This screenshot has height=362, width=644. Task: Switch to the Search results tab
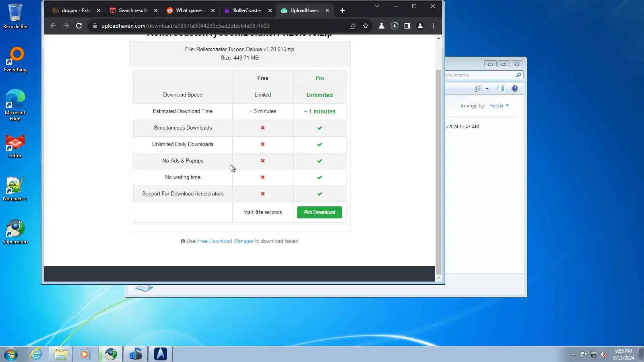[133, 10]
